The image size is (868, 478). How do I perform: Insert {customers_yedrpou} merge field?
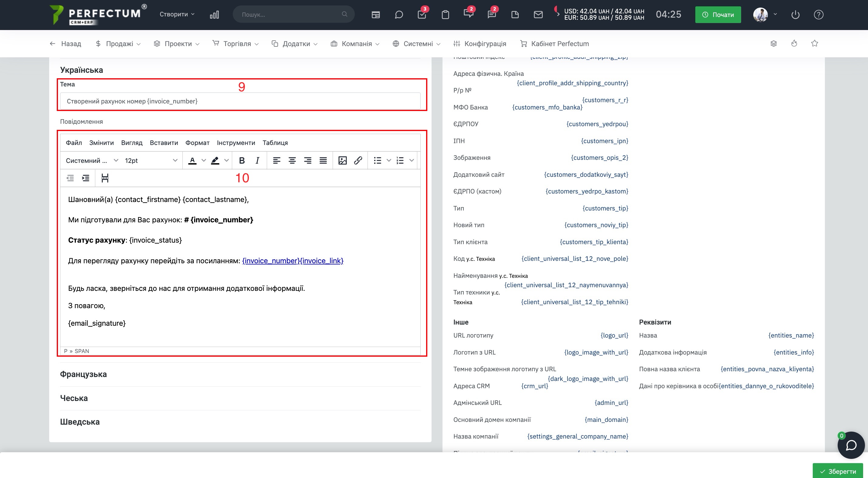point(597,124)
